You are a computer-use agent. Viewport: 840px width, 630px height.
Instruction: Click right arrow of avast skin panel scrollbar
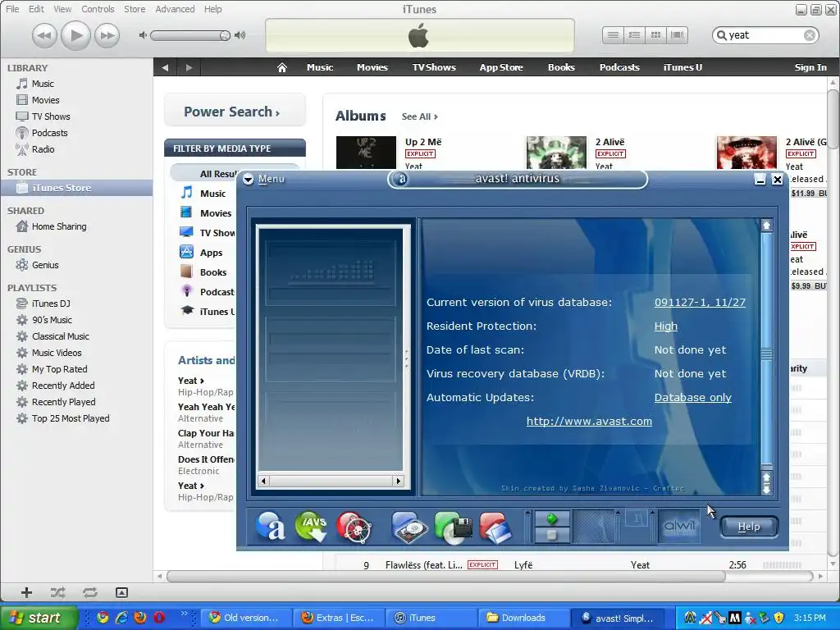[x=398, y=481]
